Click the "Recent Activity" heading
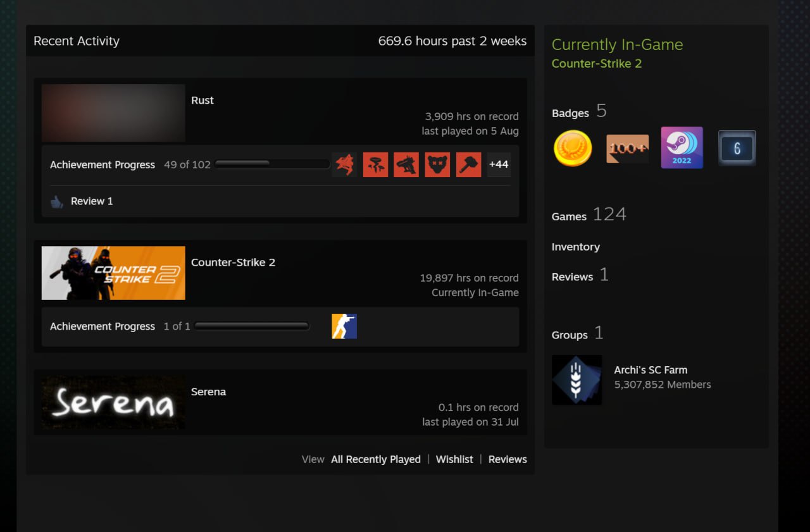810x532 pixels. 77,41
